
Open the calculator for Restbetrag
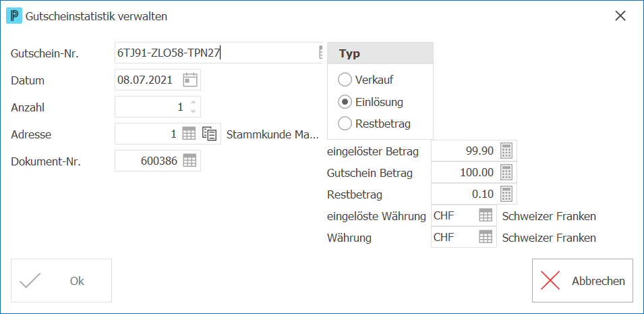pyautogui.click(x=507, y=194)
